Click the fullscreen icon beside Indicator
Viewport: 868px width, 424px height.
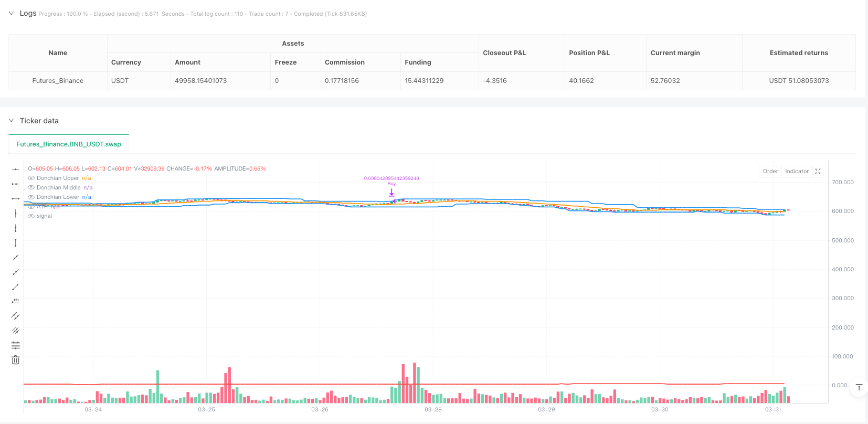(818, 171)
